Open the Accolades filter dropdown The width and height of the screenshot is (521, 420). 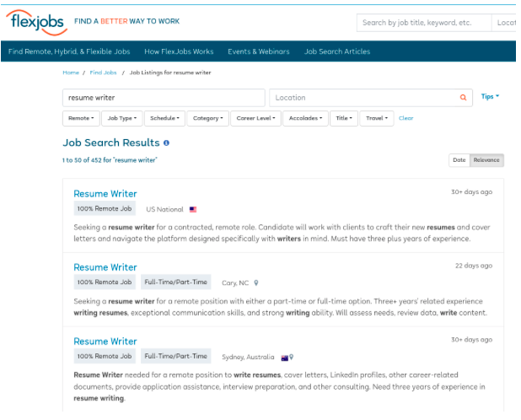(305, 118)
